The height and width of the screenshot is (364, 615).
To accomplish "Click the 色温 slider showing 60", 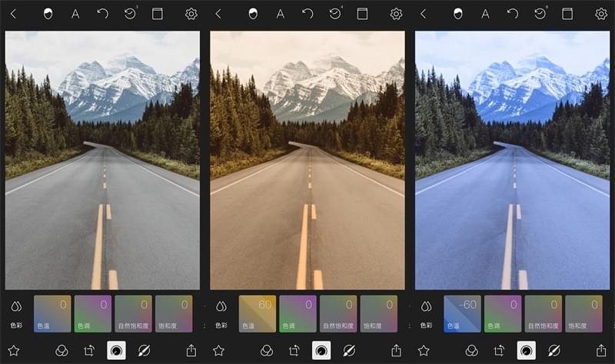I will (257, 313).
